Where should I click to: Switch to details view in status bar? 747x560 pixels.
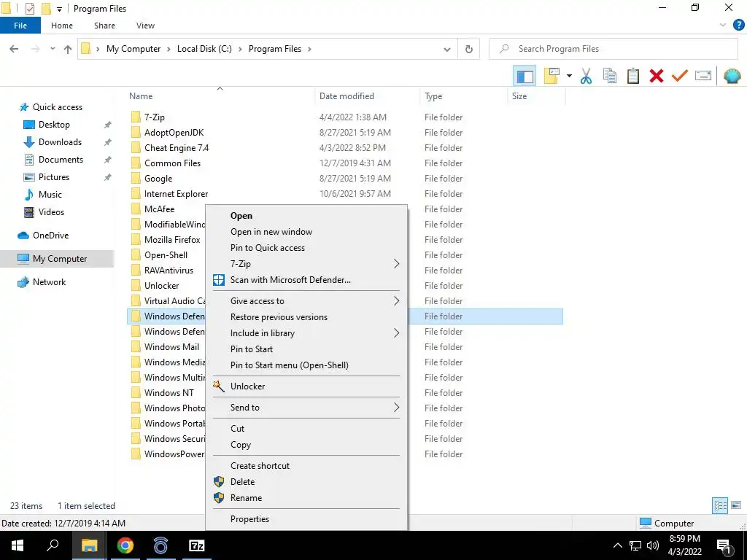click(x=720, y=505)
